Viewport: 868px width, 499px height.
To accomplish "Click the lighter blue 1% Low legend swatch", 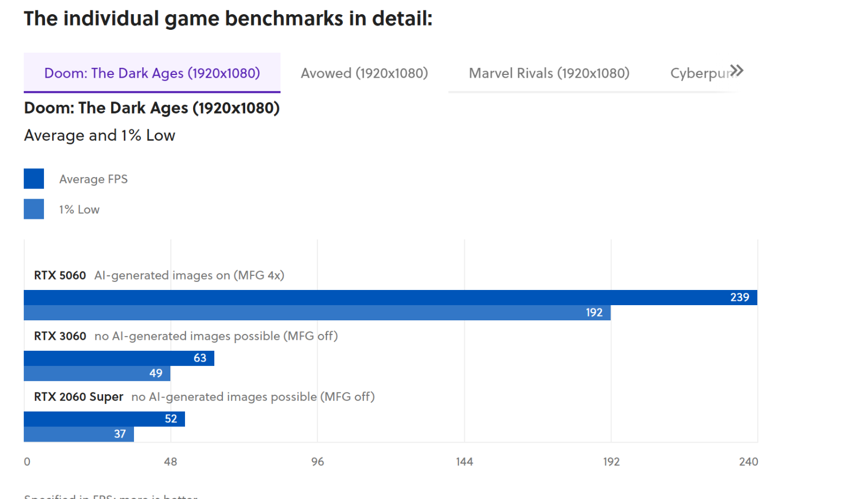I will tap(34, 209).
